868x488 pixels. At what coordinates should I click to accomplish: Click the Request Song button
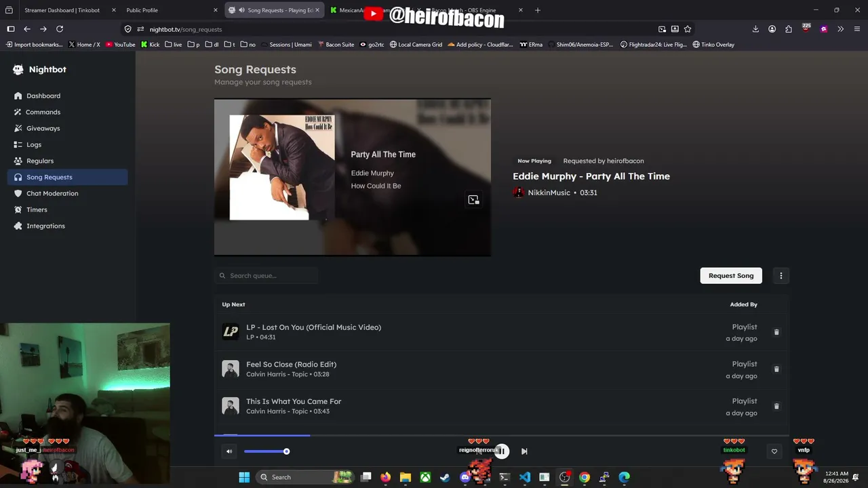pos(731,276)
